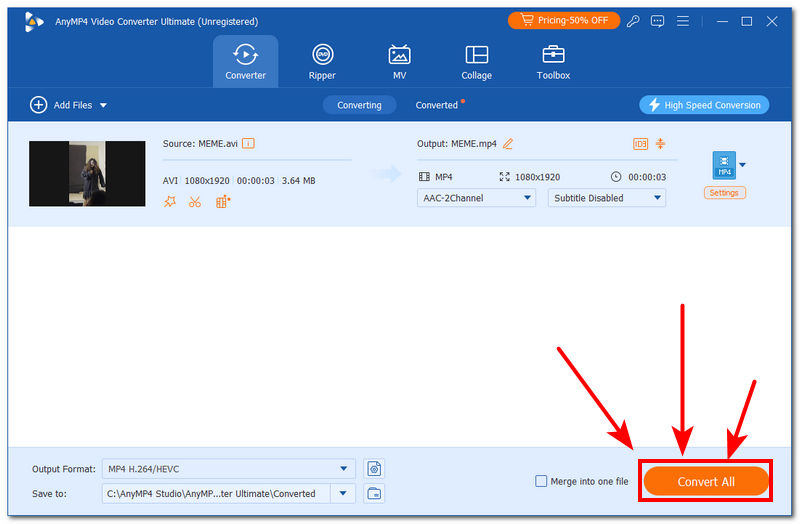Click the 3.64 MB file size text

click(298, 181)
